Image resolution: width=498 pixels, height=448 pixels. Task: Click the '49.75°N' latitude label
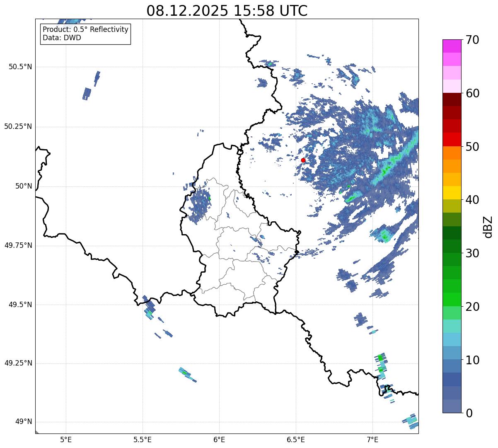pos(18,245)
